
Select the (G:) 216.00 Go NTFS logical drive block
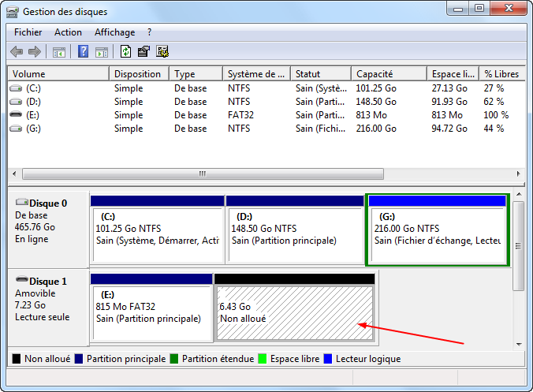coord(438,230)
